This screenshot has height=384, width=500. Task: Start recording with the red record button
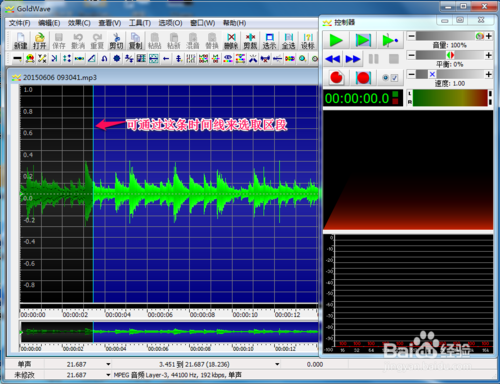pos(337,78)
